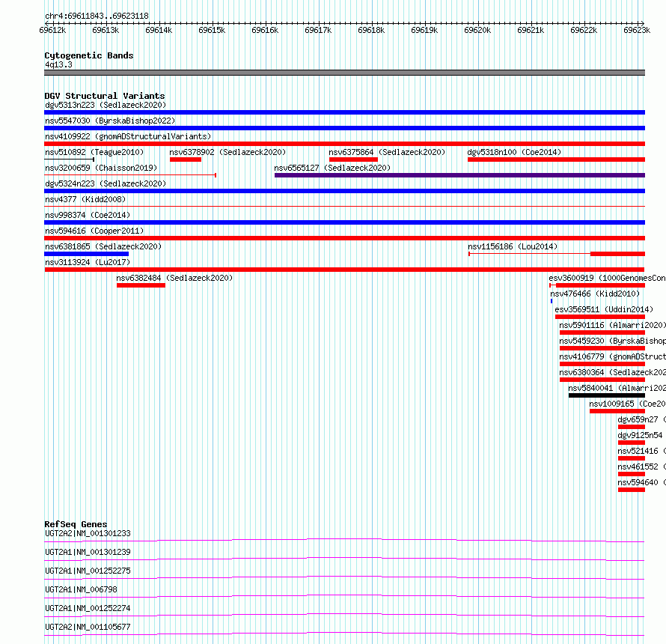Click the red bar under nsv6382484
The height and width of the screenshot is (644, 666).
[141, 285]
